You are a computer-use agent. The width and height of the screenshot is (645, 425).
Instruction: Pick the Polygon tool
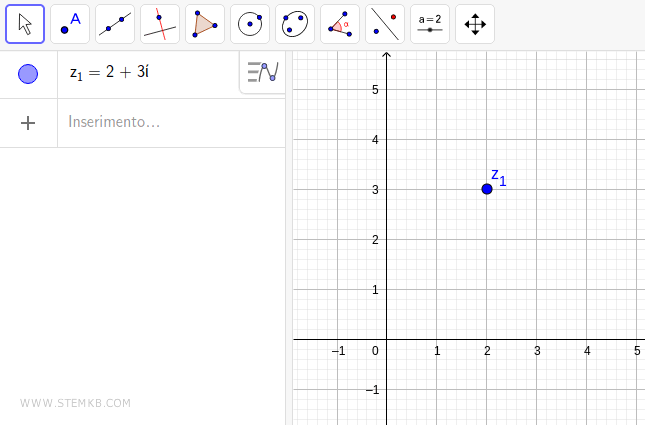click(205, 24)
